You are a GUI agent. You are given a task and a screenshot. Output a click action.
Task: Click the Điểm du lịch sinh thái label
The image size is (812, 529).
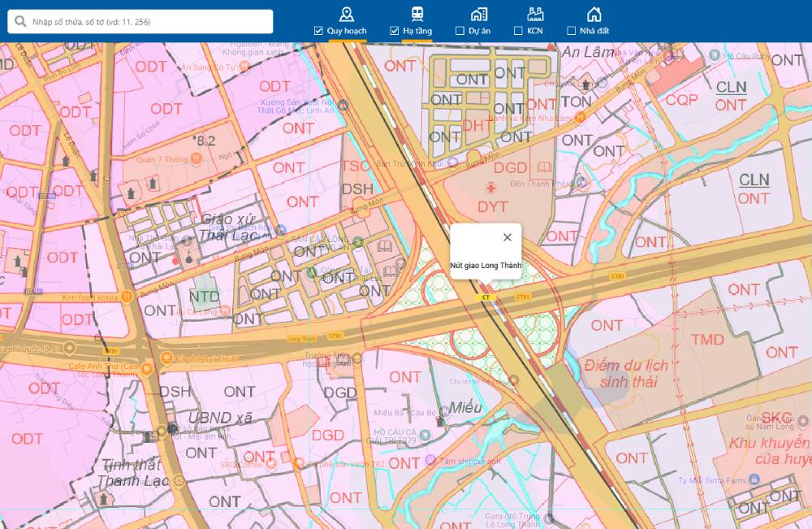[x=624, y=373]
